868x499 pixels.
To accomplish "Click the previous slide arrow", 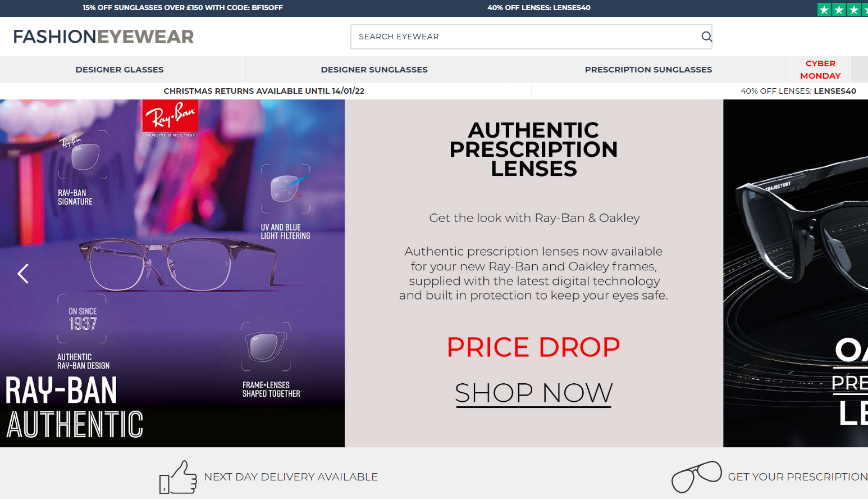I will click(23, 274).
